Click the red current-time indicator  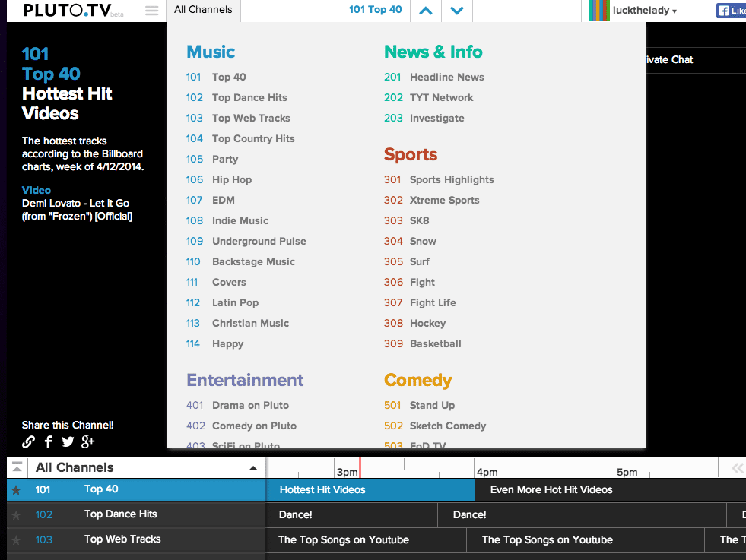click(x=360, y=468)
